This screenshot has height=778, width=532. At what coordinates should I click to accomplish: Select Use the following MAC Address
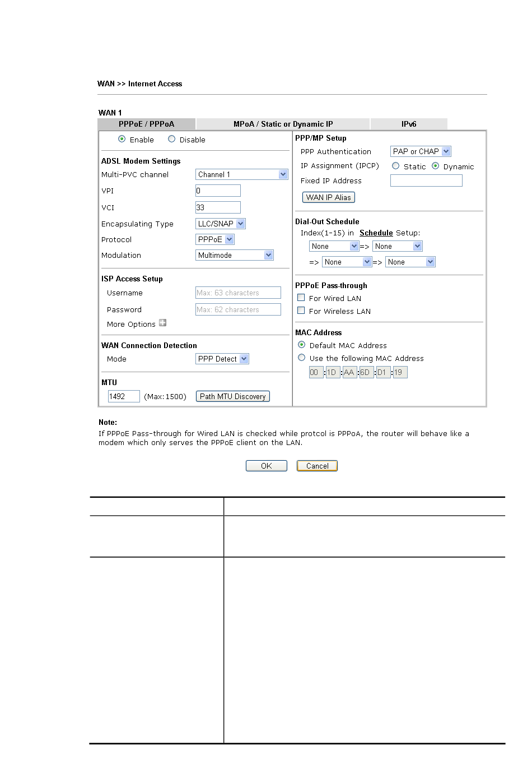(302, 358)
